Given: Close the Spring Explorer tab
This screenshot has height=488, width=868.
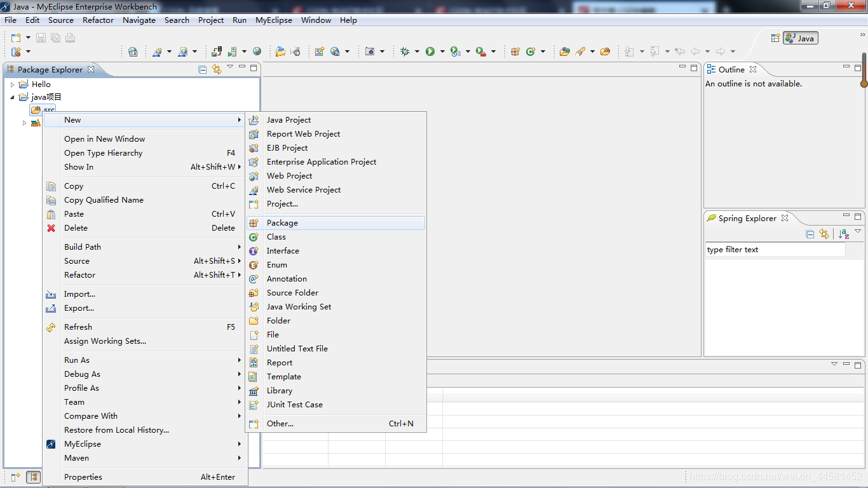Looking at the screenshot, I should 785,218.
